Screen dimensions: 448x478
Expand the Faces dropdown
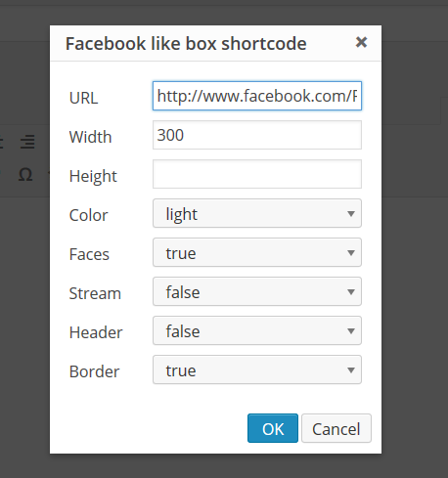(x=257, y=252)
